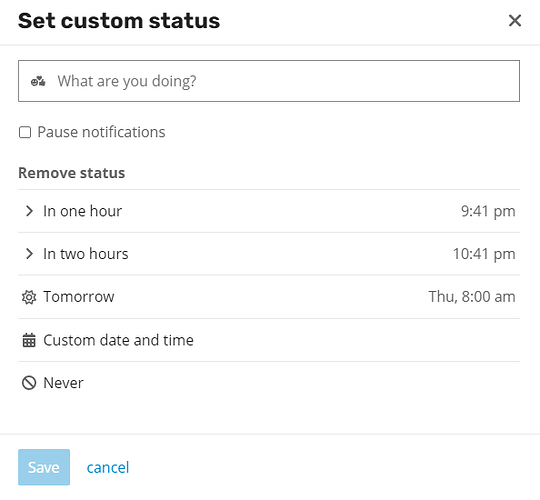Click the gear icon next to Tomorrow
This screenshot has width=540, height=500.
pos(29,297)
